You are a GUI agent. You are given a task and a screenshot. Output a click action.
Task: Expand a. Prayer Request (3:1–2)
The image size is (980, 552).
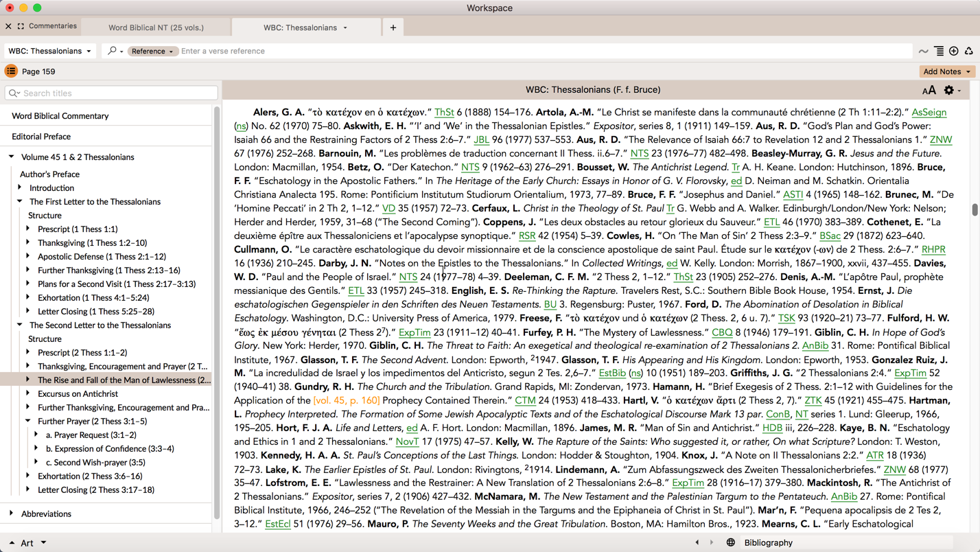point(36,435)
